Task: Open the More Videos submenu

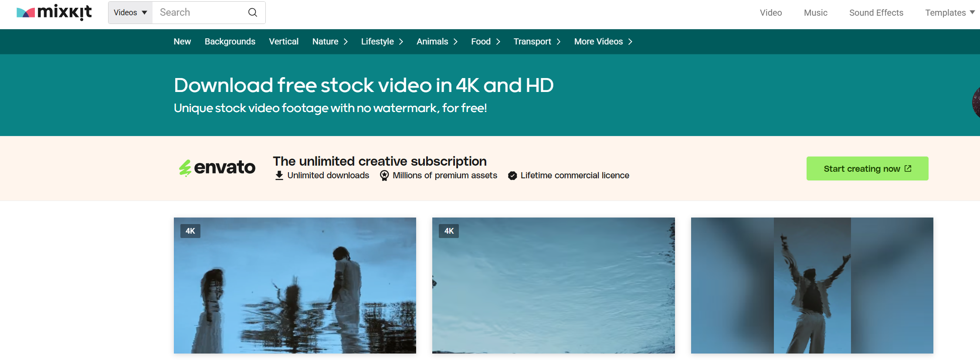Action: coord(603,41)
